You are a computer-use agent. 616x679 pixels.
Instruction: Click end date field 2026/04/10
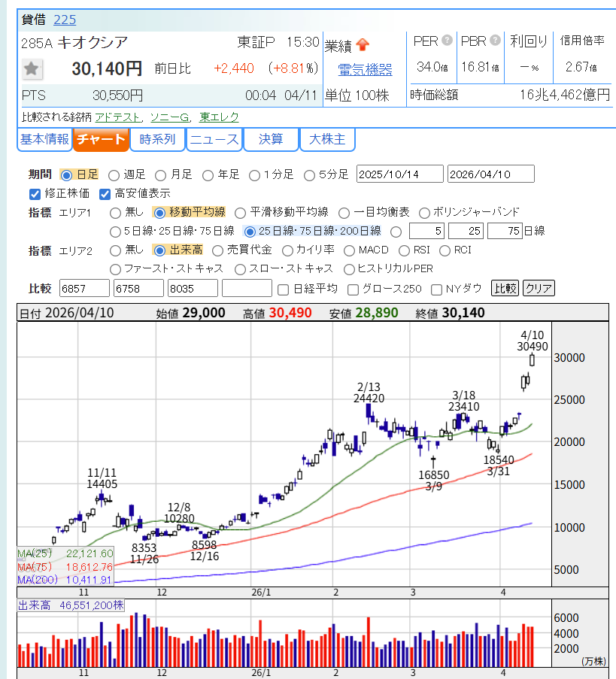point(491,174)
